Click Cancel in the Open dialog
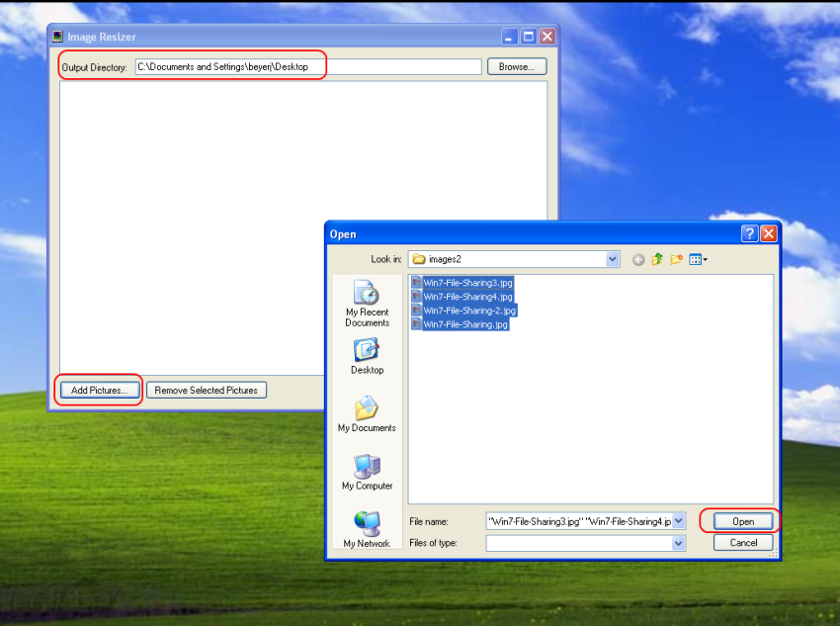The height and width of the screenshot is (626, 840). click(743, 542)
